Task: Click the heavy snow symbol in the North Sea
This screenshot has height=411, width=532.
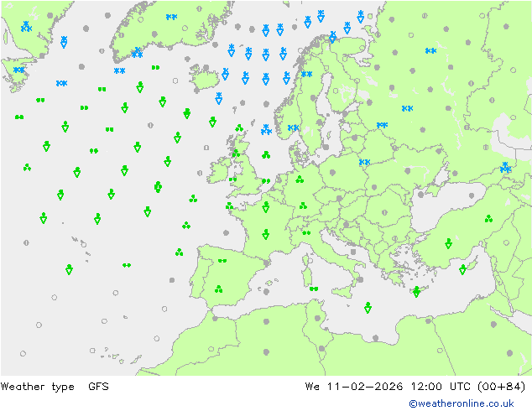Action: click(266, 129)
